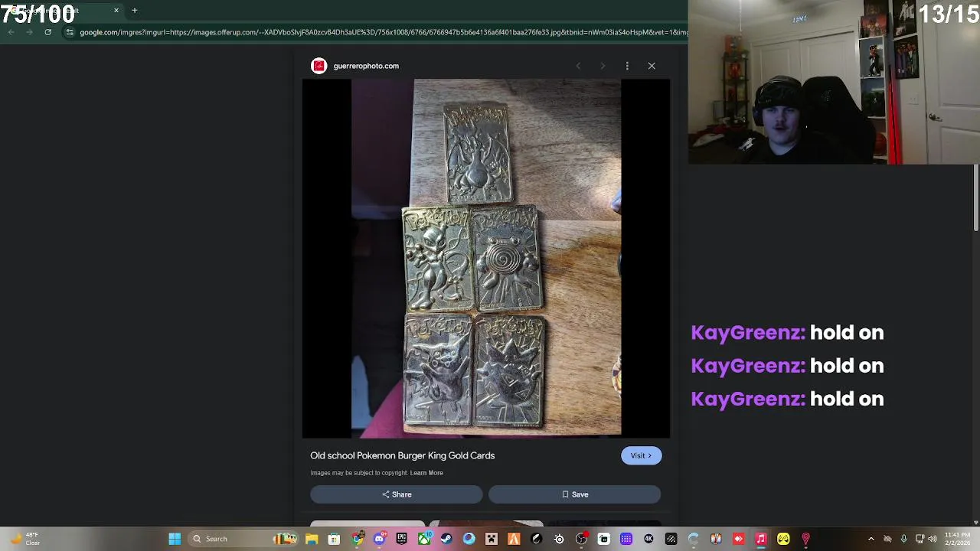
Task: Open the 4K app taskbar icon
Action: 648,539
